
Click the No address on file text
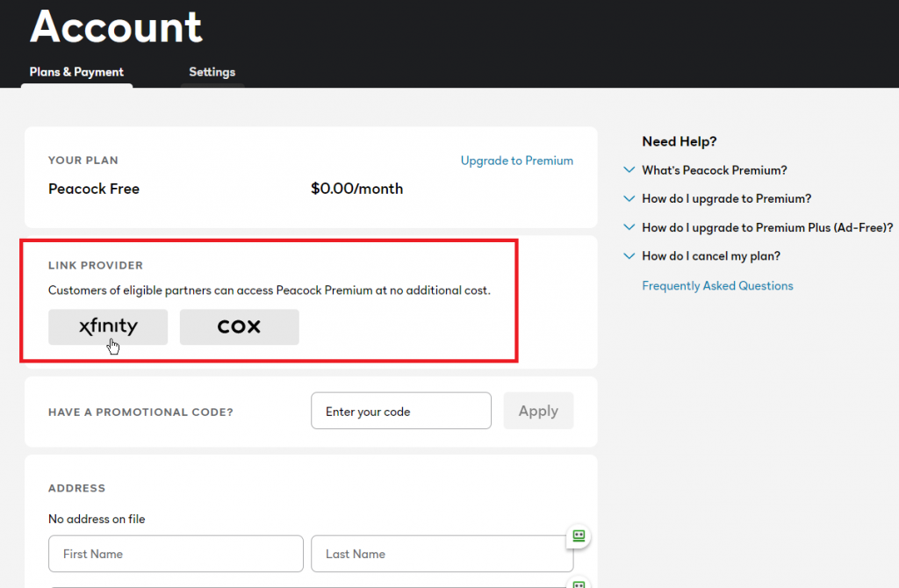97,520
